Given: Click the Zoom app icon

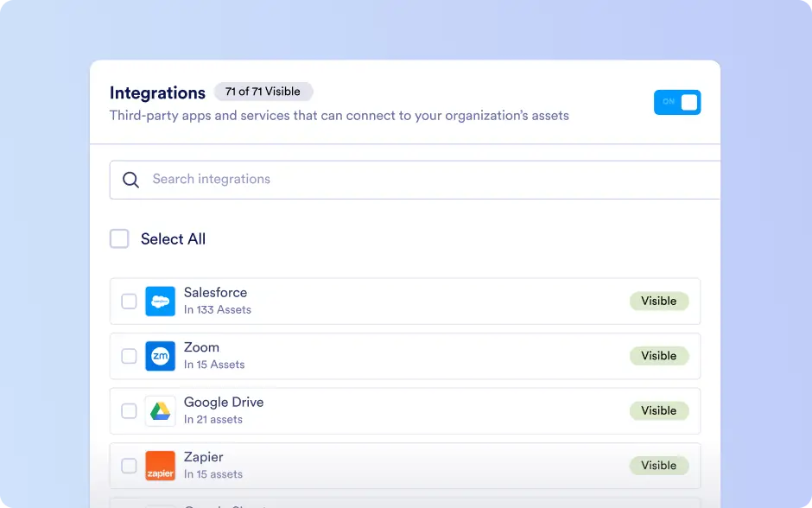Looking at the screenshot, I should [x=160, y=356].
